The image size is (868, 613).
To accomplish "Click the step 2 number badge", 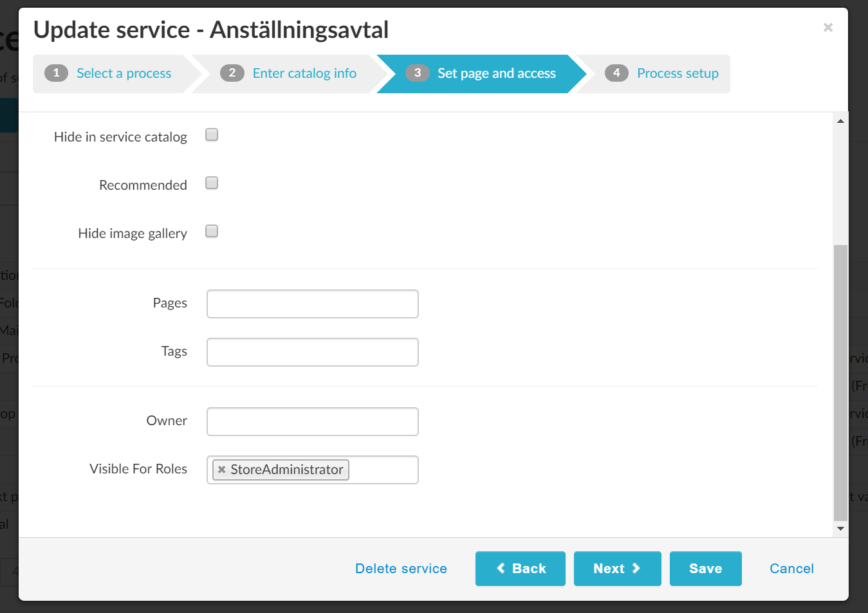I will 232,73.
